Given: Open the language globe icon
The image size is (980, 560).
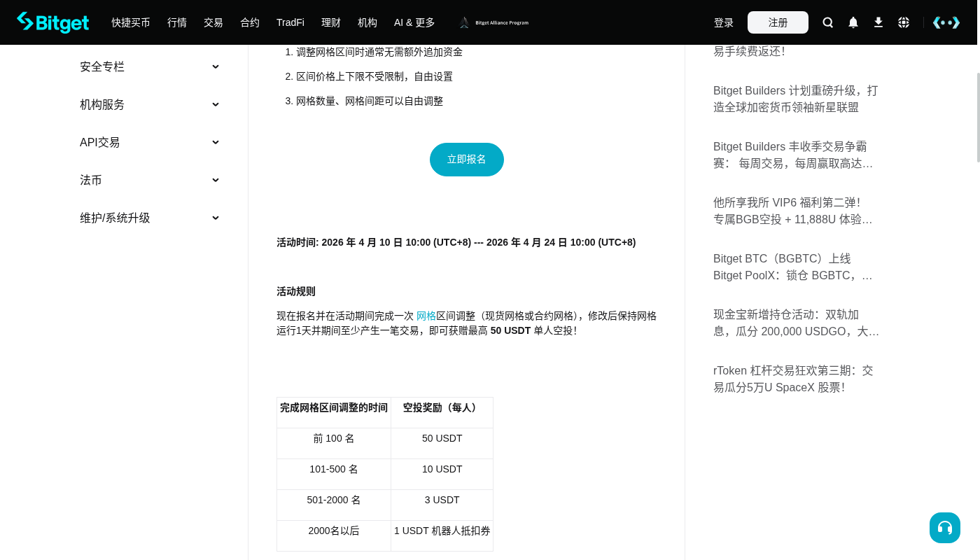Looking at the screenshot, I should [904, 22].
